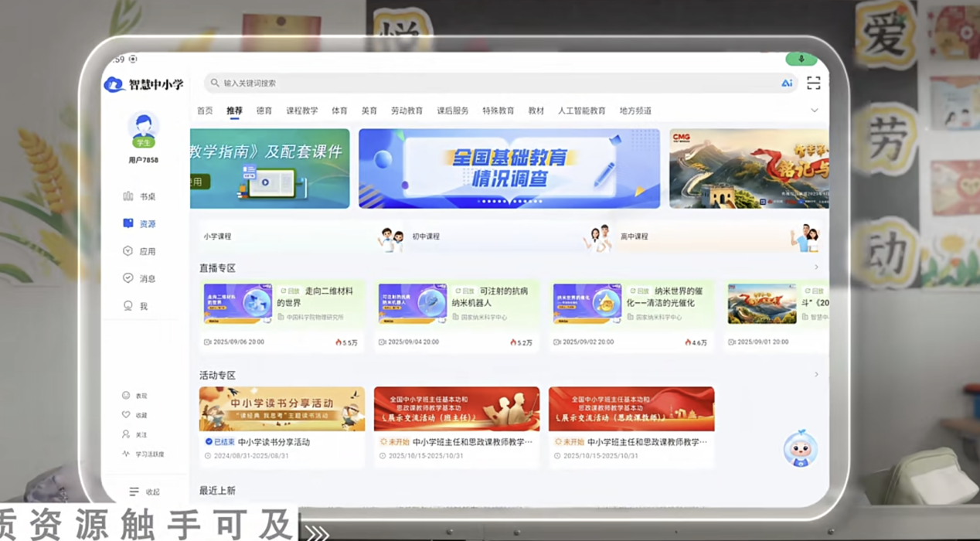Collapse the sidebar using 收起
This screenshot has height=541, width=980.
(145, 492)
